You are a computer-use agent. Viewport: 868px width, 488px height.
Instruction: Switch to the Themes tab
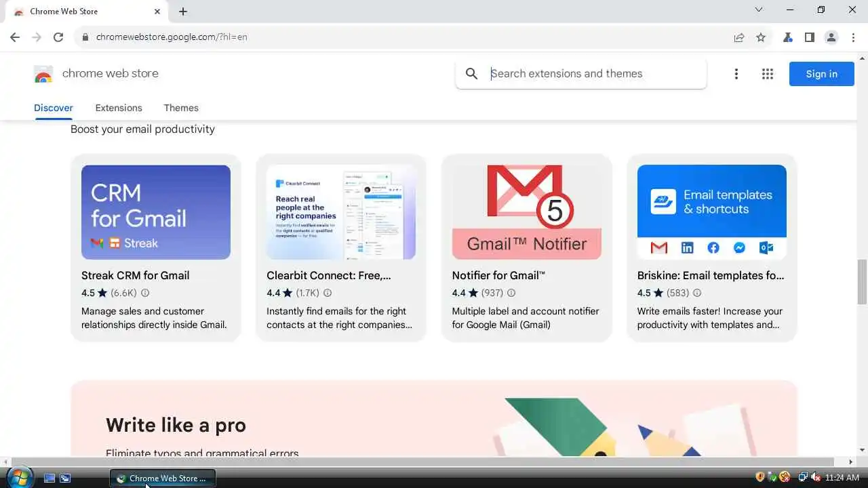click(x=181, y=108)
